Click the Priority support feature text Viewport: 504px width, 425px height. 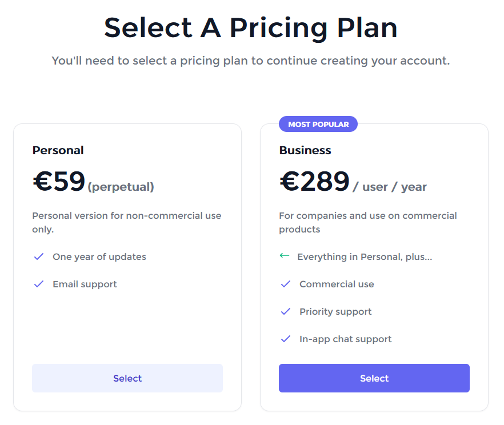[x=335, y=311]
